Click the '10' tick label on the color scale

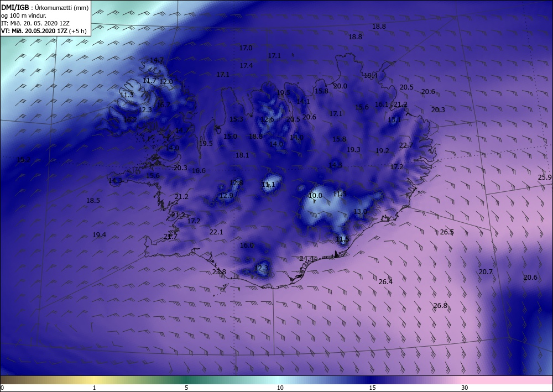(x=280, y=388)
